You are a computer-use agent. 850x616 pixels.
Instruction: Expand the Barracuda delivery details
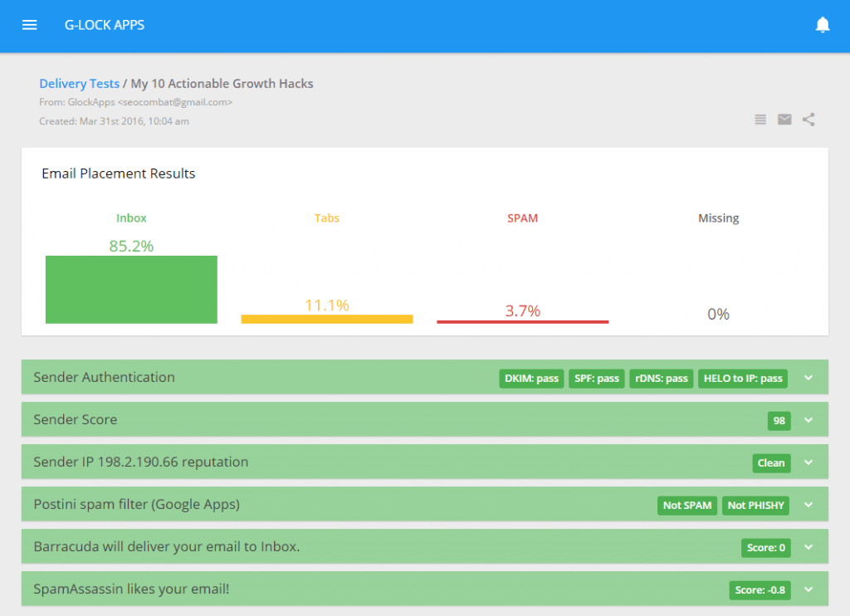point(808,547)
